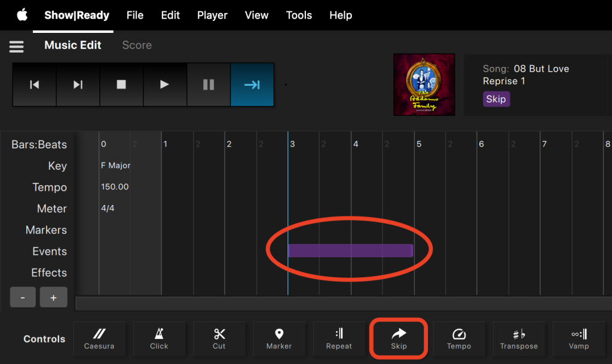Select the Transpose control
The image size is (612, 364).
point(519,339)
